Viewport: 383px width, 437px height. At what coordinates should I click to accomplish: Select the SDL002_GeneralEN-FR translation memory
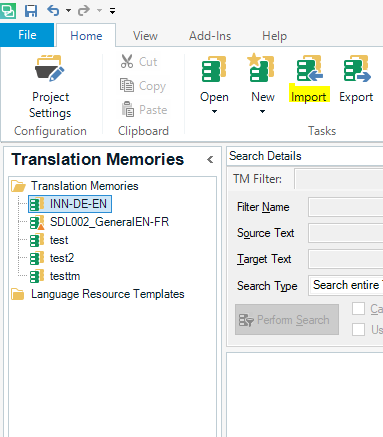point(109,222)
